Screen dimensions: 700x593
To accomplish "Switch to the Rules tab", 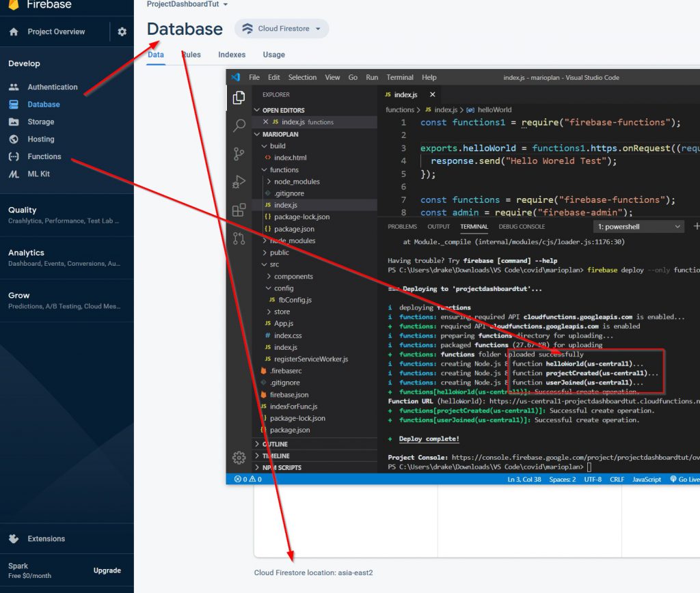I will tap(191, 55).
